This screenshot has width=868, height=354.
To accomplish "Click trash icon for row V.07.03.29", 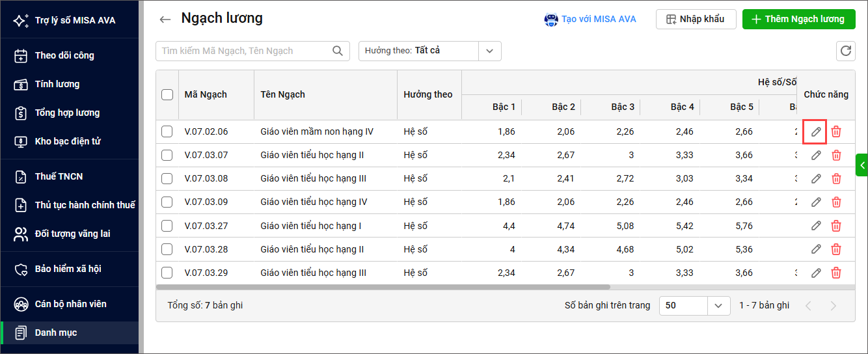I will (x=836, y=273).
